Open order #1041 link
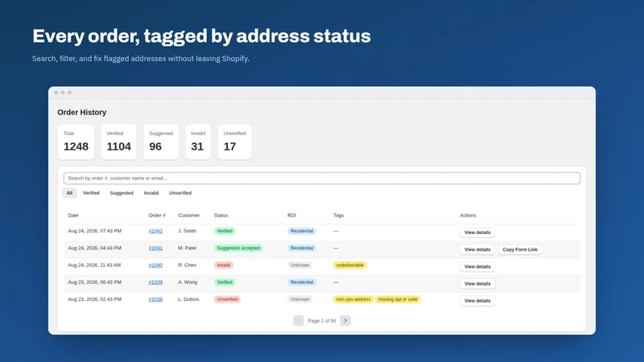644x362 pixels. click(x=155, y=248)
